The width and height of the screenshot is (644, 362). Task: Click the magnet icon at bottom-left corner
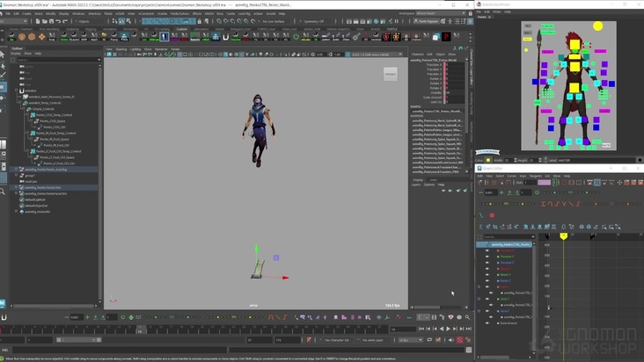pos(4,317)
